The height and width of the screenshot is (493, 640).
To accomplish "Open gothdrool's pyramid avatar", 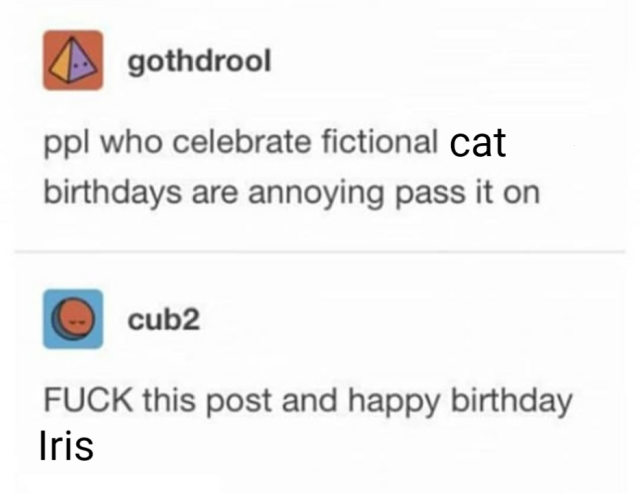I will tap(73, 60).
